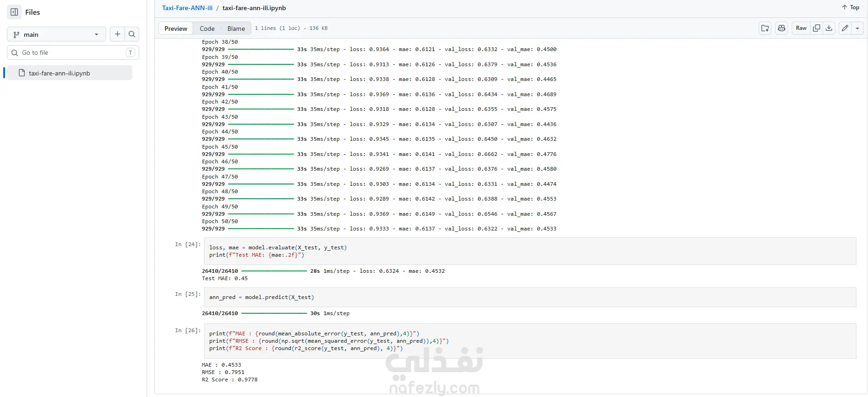The width and height of the screenshot is (868, 397).
Task: Open the Taxi-Fare-ANN-ili repository link
Action: 187,8
